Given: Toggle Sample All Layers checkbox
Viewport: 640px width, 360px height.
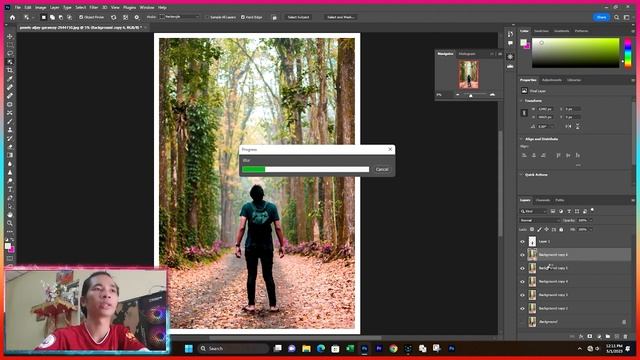Looking at the screenshot, I should 207,17.
